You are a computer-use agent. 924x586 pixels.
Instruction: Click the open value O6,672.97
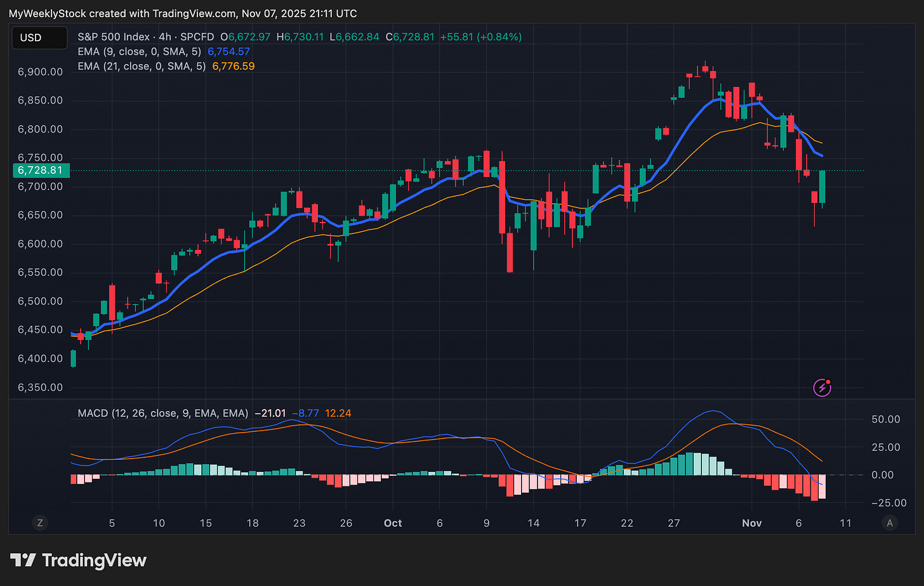click(x=246, y=37)
